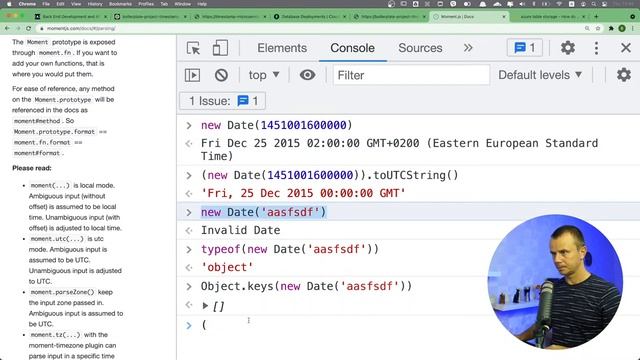
Task: Click the Object.keys(new Date('aasfsdf')) entry
Action: coord(306,286)
